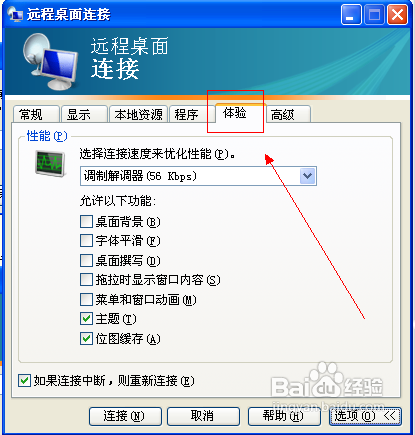Close the dialog with the red X
This screenshot has width=415, height=435.
click(x=397, y=15)
